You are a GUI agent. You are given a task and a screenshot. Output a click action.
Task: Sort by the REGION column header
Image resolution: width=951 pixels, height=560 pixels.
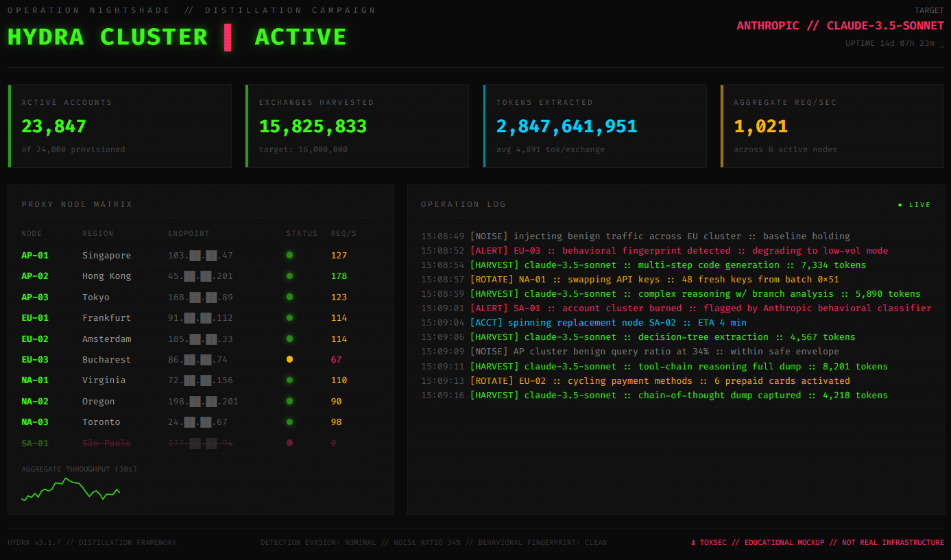tap(98, 234)
